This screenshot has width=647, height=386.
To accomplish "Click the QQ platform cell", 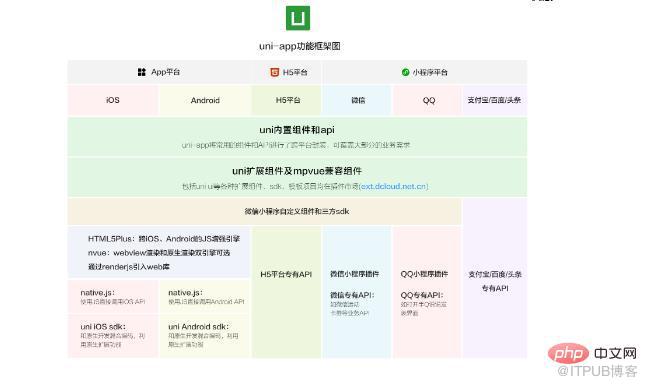I will (x=428, y=100).
